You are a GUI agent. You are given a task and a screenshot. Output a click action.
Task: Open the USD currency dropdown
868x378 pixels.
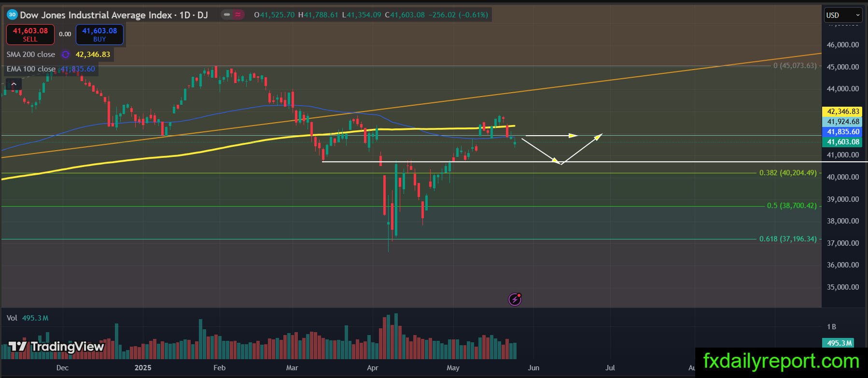[843, 15]
